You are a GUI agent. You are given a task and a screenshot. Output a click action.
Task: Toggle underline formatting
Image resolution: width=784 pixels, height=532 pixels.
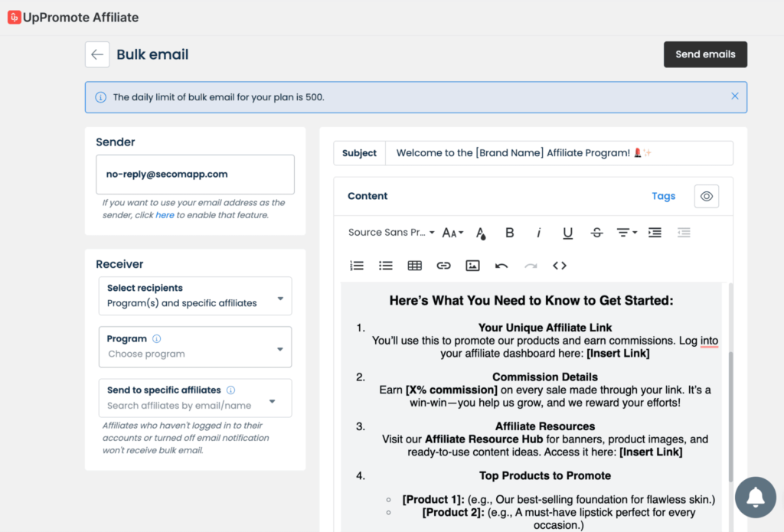coord(567,233)
